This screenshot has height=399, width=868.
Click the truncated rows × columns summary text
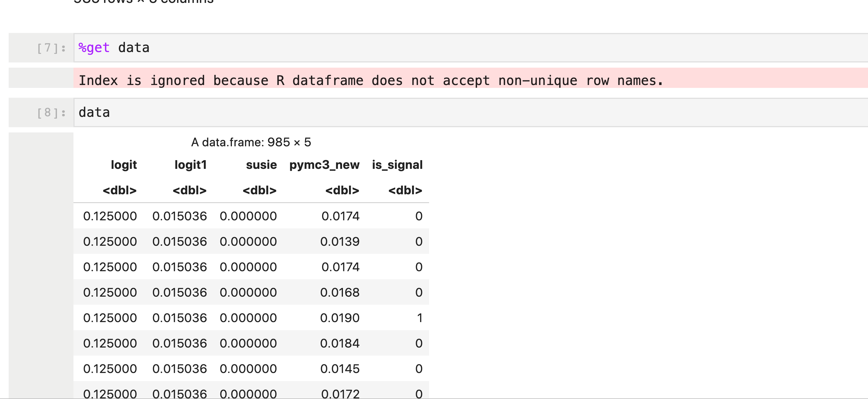[143, 2]
